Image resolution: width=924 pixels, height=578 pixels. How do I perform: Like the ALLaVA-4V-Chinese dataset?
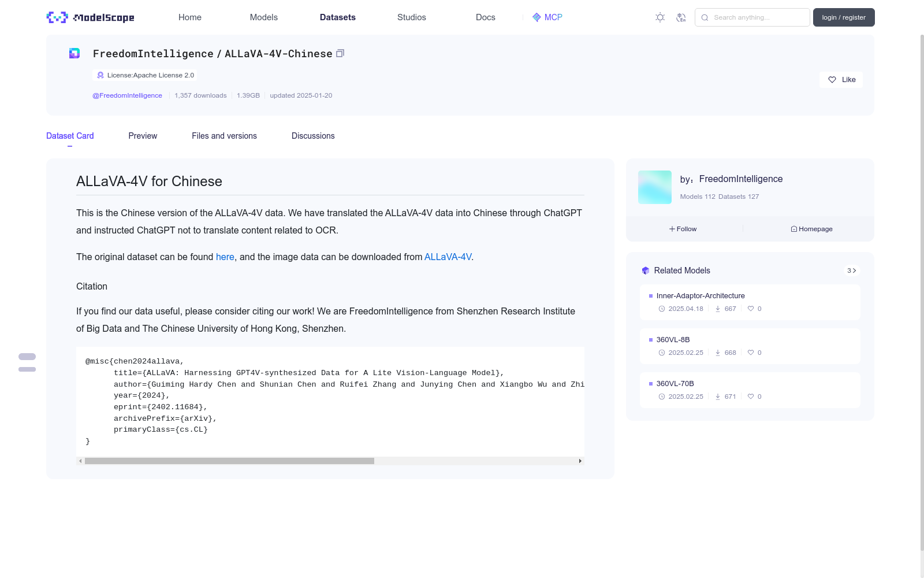click(x=841, y=80)
